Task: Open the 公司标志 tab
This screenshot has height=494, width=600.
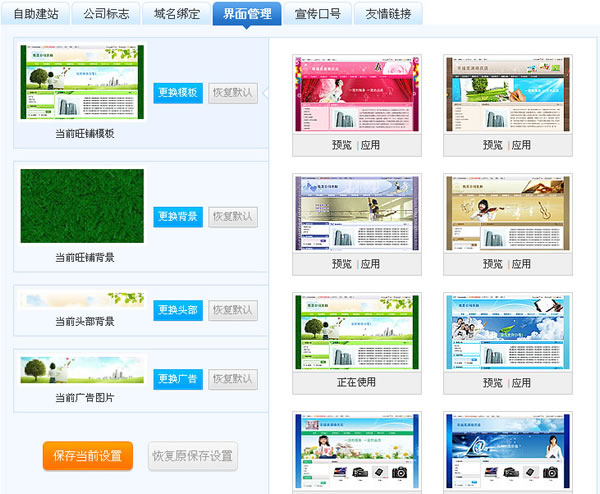Action: click(106, 14)
